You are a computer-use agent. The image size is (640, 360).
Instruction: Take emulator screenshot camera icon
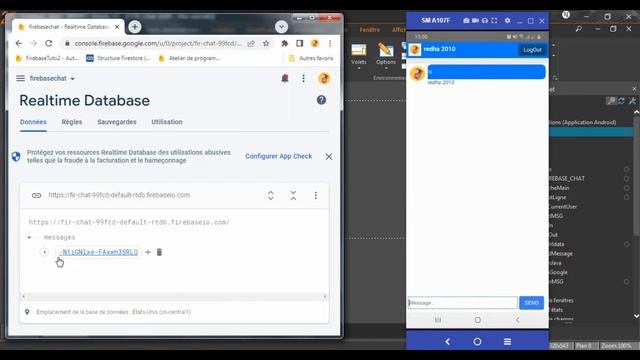(466, 20)
